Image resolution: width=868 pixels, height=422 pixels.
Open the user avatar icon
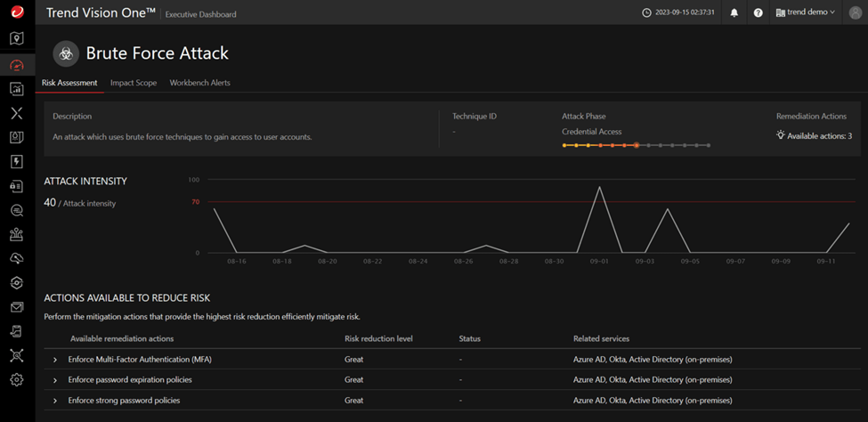coord(856,12)
